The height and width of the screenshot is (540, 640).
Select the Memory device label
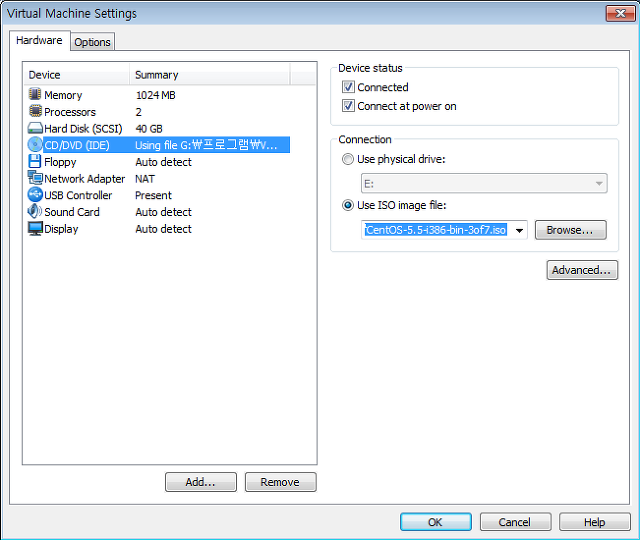click(63, 95)
